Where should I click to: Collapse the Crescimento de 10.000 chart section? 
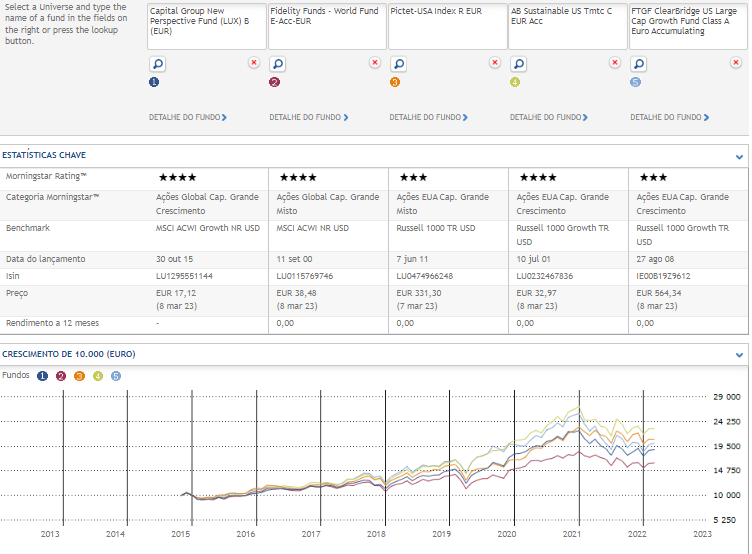739,355
